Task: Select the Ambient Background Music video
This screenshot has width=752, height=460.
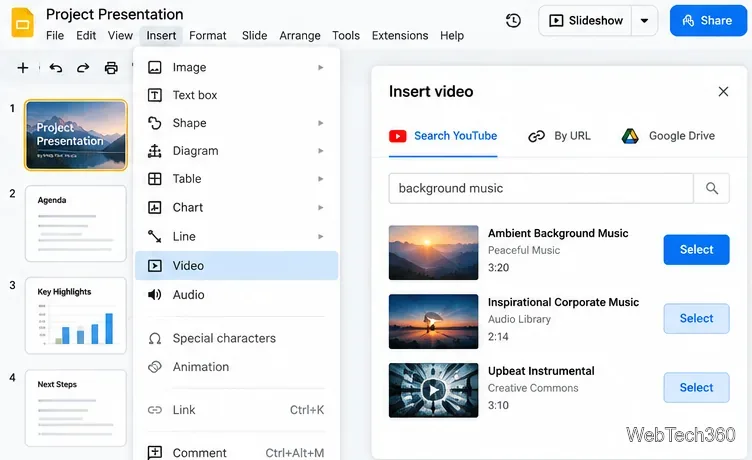Action: 696,249
